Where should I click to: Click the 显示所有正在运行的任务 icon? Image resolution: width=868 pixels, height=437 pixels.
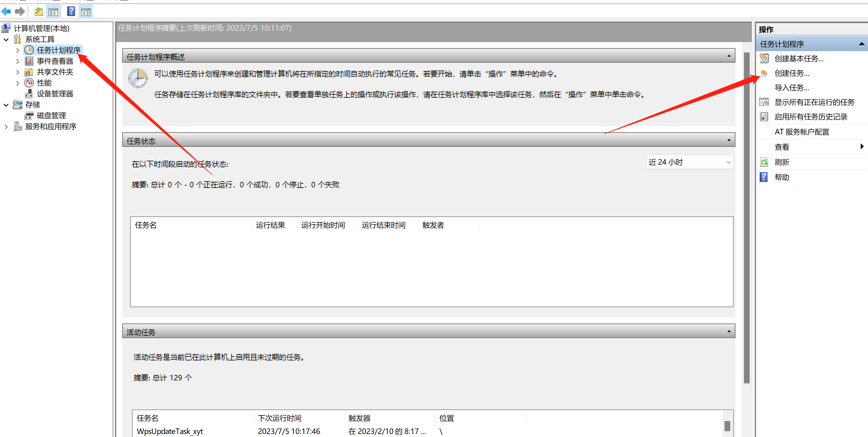point(764,102)
